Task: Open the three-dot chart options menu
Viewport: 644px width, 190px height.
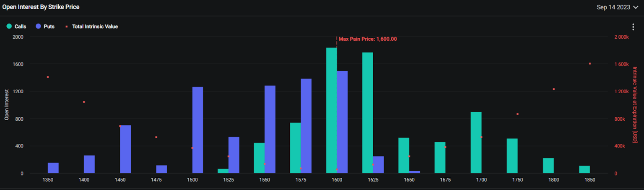Action: (633, 27)
